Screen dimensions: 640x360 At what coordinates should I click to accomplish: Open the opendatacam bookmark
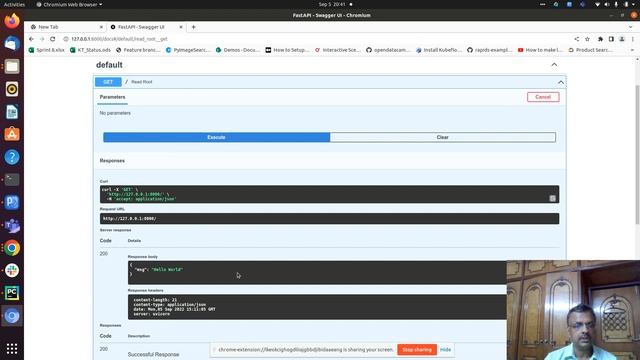388,50
